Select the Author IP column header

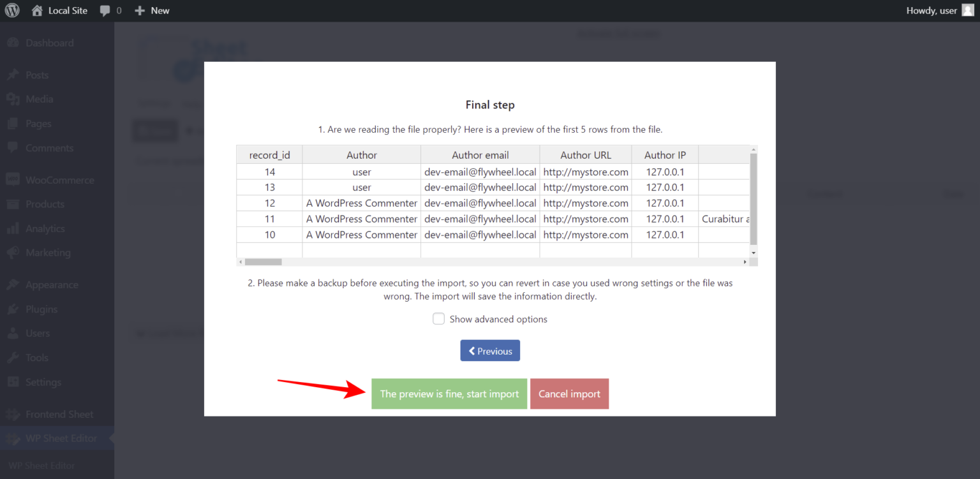tap(665, 155)
